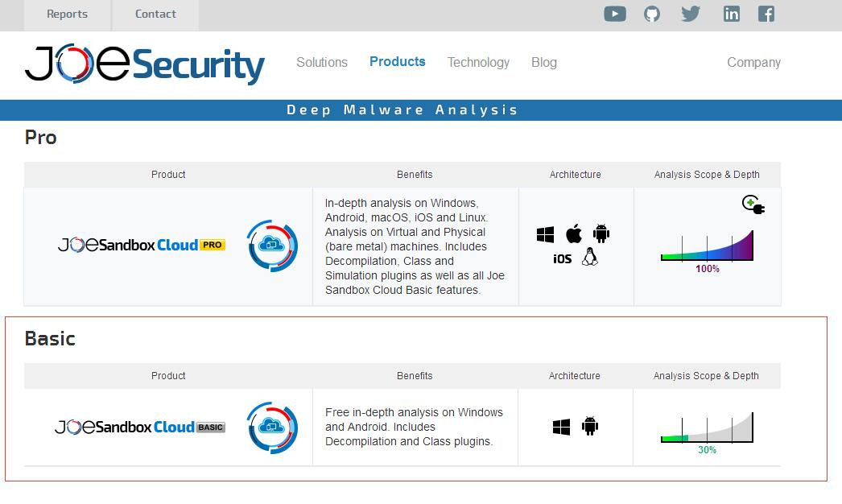Click the Android icon in Pro architecture

(x=601, y=233)
